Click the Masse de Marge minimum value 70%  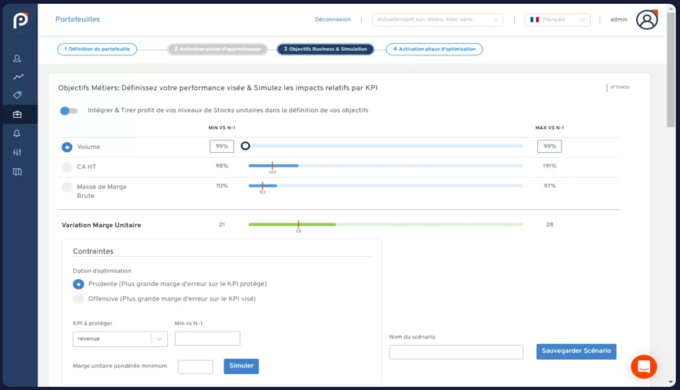(x=222, y=186)
